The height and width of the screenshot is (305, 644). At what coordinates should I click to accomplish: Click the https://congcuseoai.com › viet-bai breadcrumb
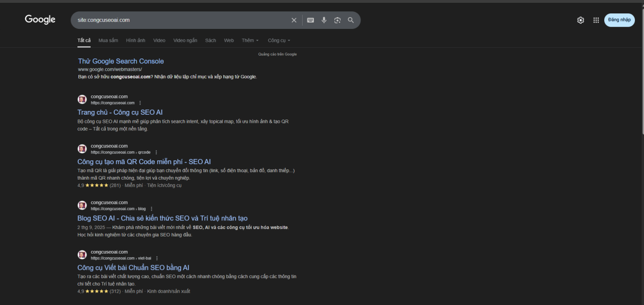pos(121,258)
